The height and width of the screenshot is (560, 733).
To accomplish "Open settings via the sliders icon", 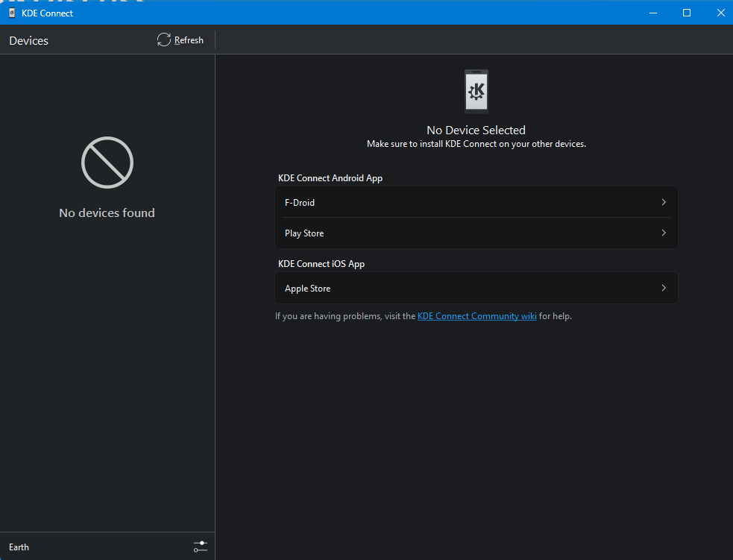I will pos(200,547).
